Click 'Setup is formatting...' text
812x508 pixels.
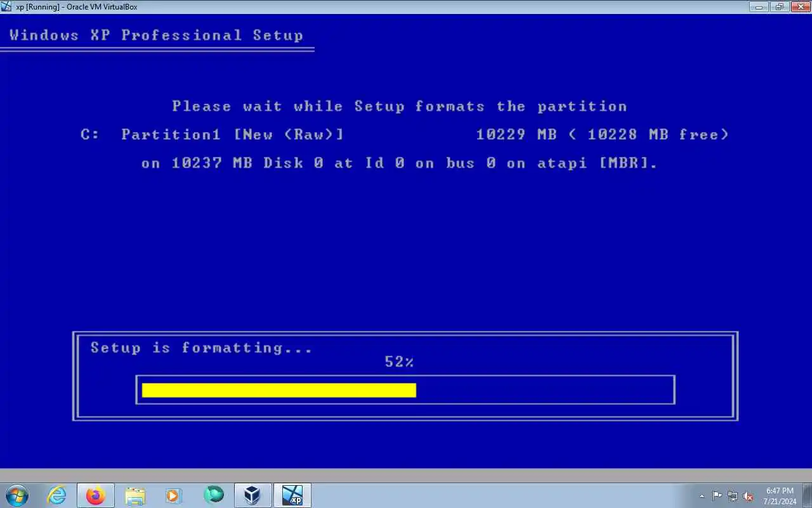(x=201, y=348)
